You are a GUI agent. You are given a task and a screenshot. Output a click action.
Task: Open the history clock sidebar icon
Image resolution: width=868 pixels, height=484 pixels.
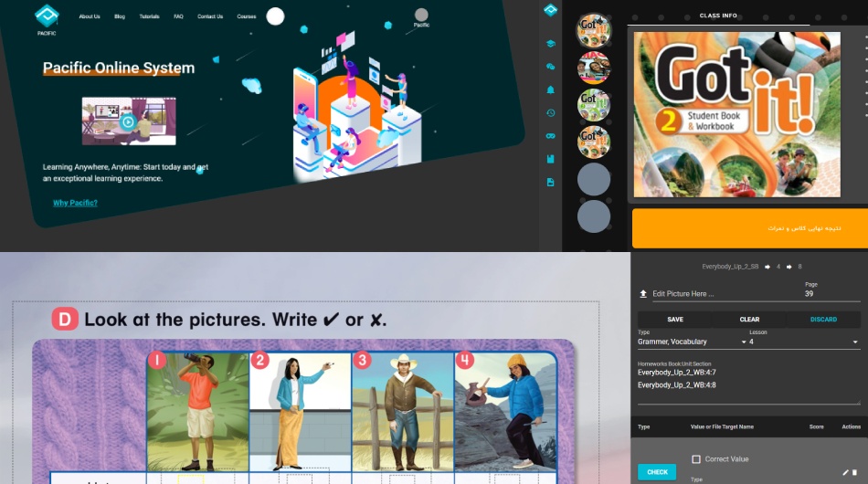pyautogui.click(x=550, y=113)
